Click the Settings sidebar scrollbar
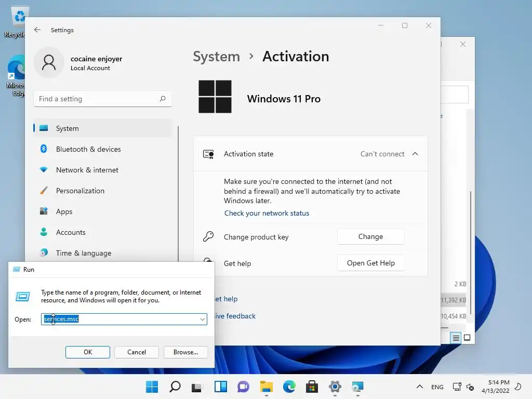Screen dimensions: 532x399 pyautogui.click(x=178, y=193)
